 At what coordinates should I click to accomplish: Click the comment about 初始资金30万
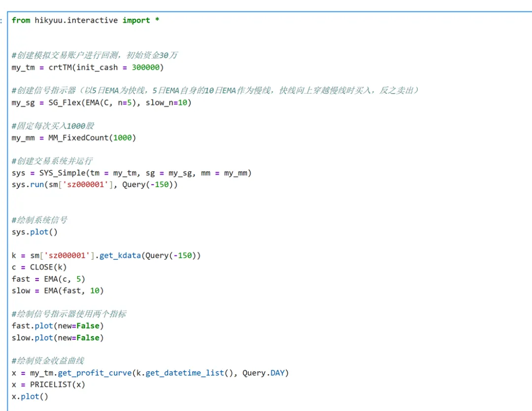[x=95, y=55]
